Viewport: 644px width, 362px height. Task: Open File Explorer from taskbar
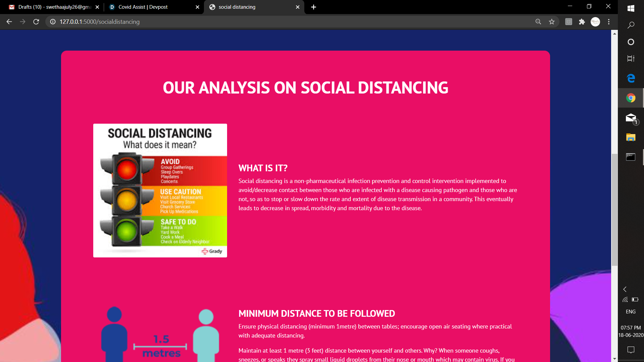coord(631,137)
